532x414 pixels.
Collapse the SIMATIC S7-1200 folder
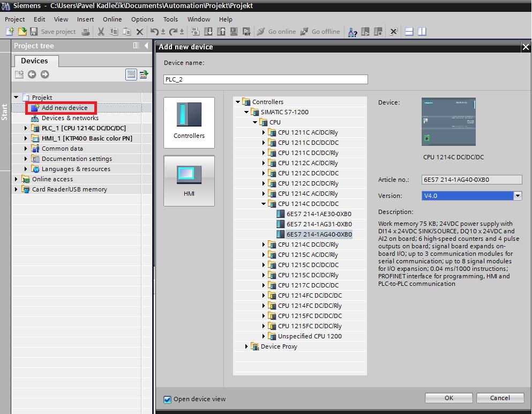click(x=246, y=112)
